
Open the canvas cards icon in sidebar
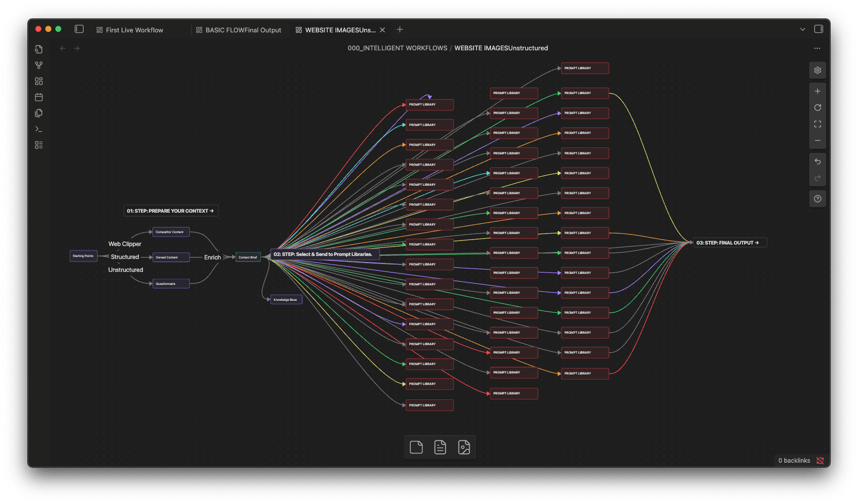pyautogui.click(x=39, y=81)
